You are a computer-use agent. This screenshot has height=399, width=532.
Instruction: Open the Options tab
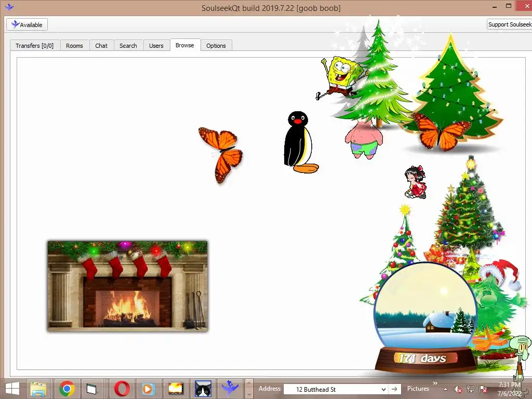coord(216,46)
